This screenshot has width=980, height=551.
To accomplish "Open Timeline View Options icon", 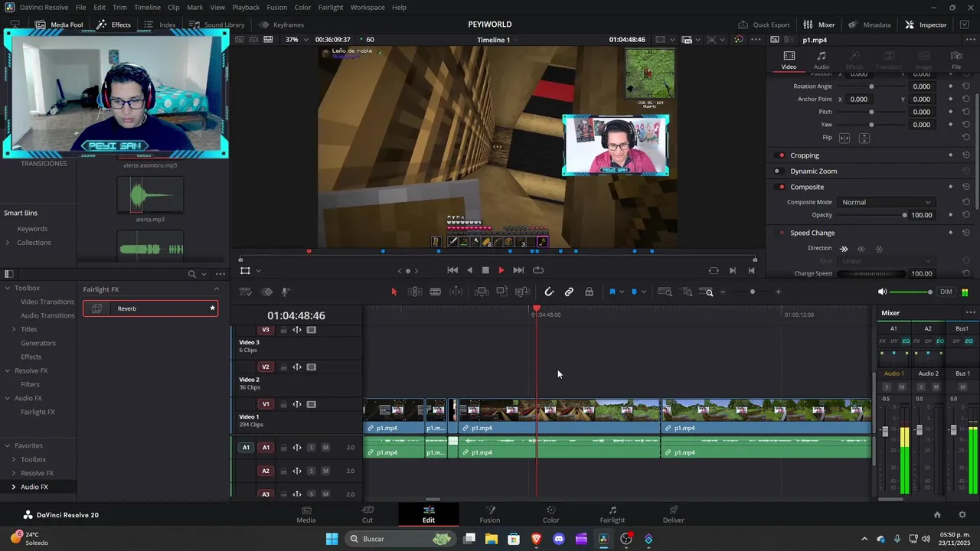I will (246, 292).
